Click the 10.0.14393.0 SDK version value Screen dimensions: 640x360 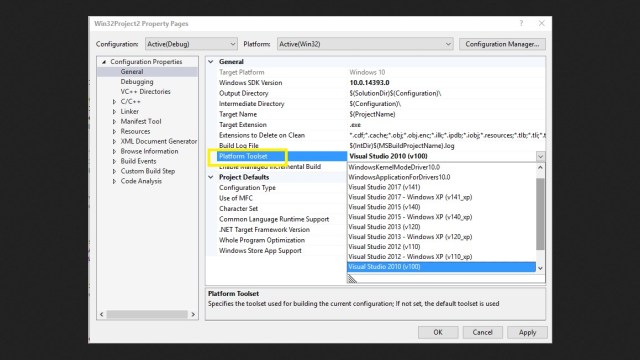pos(369,83)
